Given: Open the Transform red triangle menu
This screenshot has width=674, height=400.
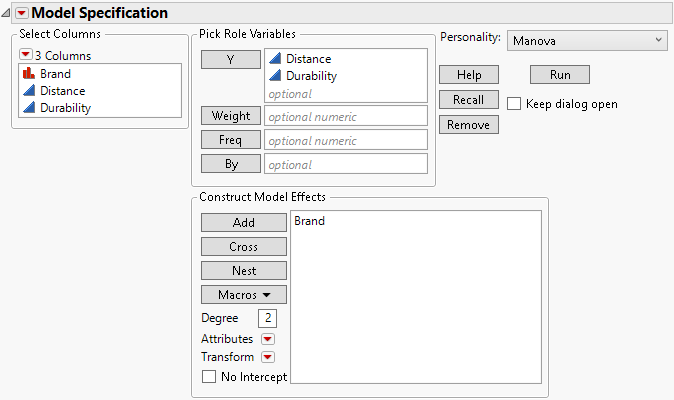Looking at the screenshot, I should 267,357.
